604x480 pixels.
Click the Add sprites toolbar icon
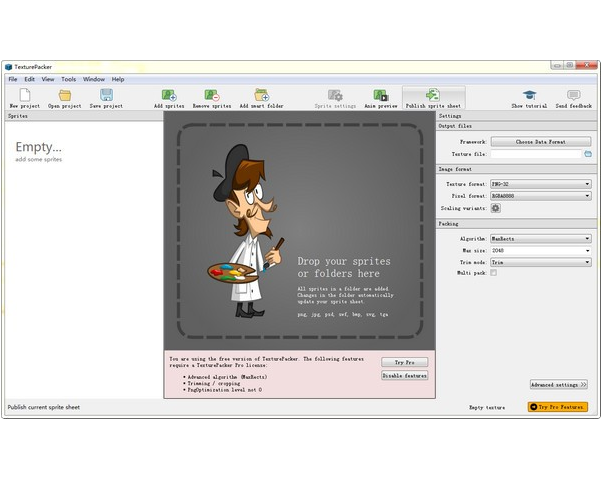point(169,98)
